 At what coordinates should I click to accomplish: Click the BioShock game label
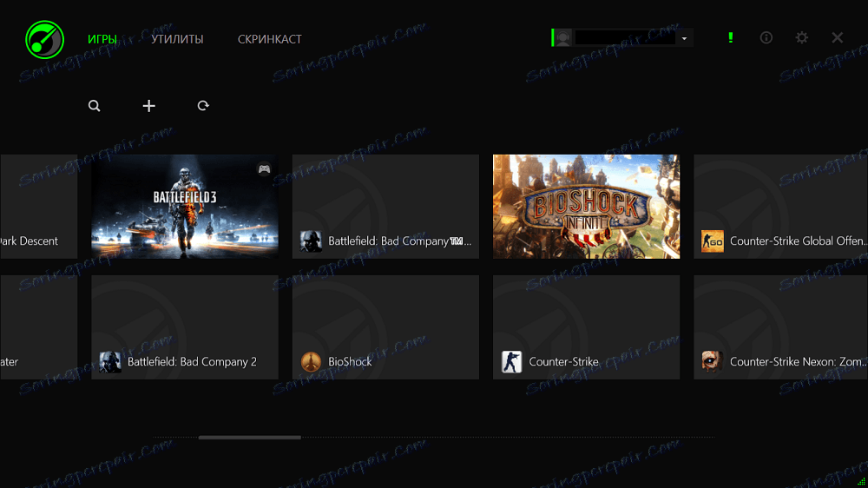[350, 362]
